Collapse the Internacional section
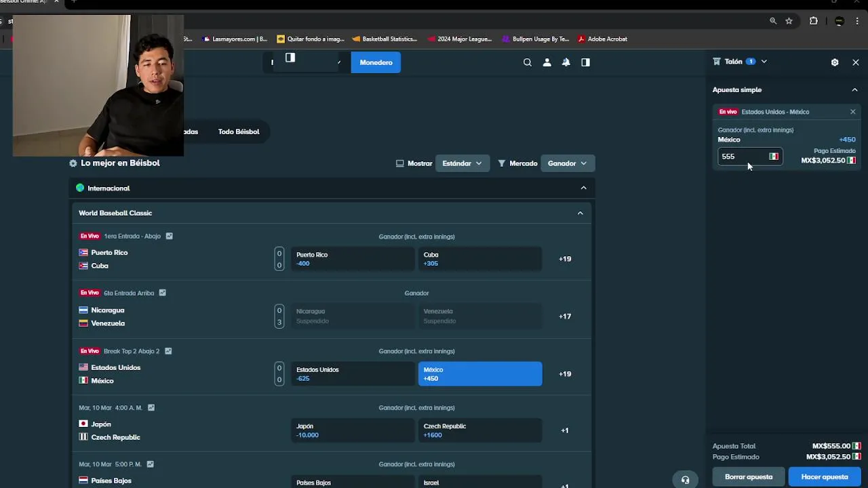868x488 pixels. pyautogui.click(x=584, y=188)
